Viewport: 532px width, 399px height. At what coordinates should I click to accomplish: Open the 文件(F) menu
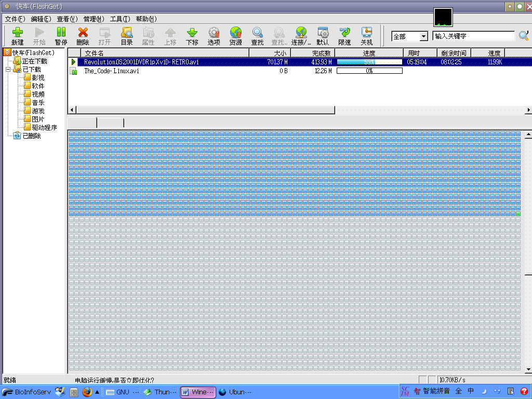click(x=15, y=19)
